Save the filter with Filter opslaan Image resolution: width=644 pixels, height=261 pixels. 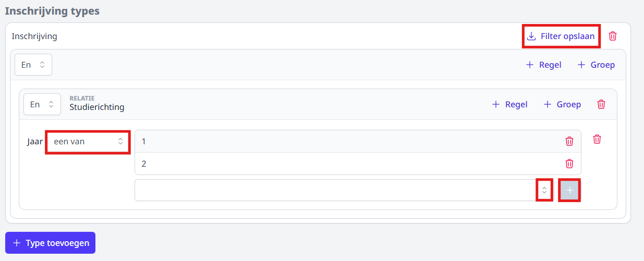tap(561, 36)
